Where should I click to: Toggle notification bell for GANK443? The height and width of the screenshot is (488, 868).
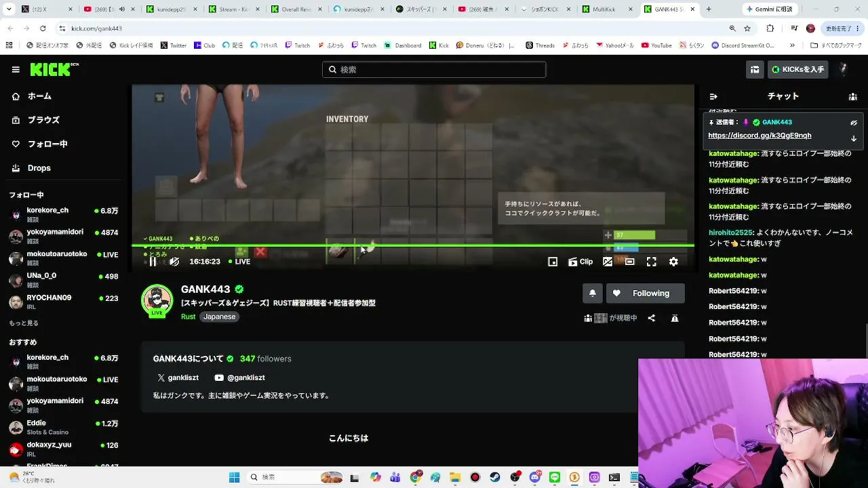click(592, 293)
